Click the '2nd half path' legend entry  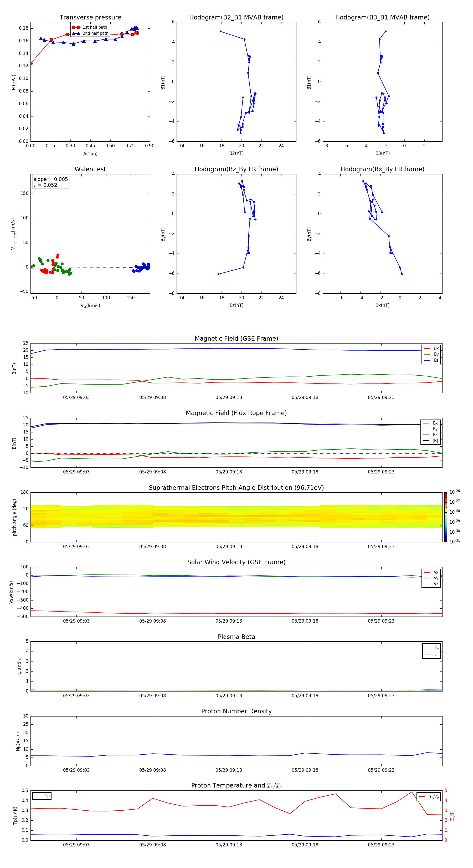tap(90, 33)
